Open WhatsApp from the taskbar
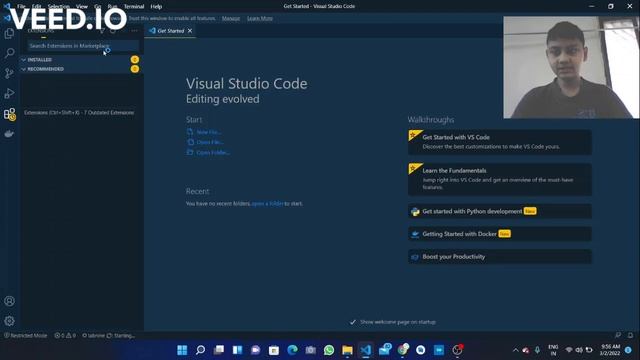 (329, 350)
